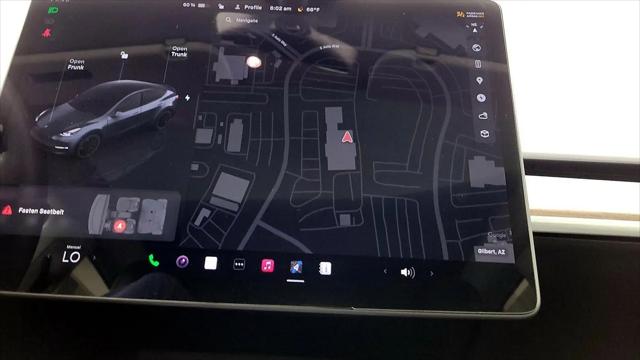Tap Open Trunk label
This screenshot has height=360, width=640.
[179, 51]
